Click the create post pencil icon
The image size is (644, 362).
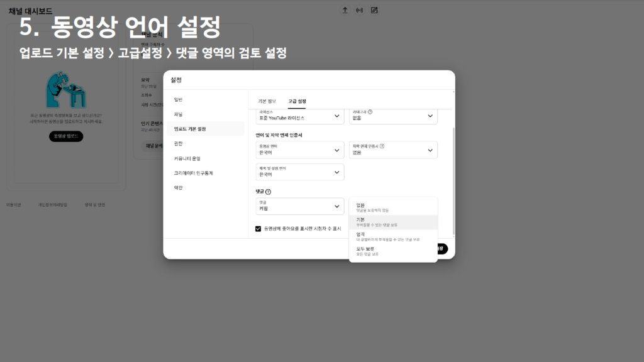click(374, 10)
